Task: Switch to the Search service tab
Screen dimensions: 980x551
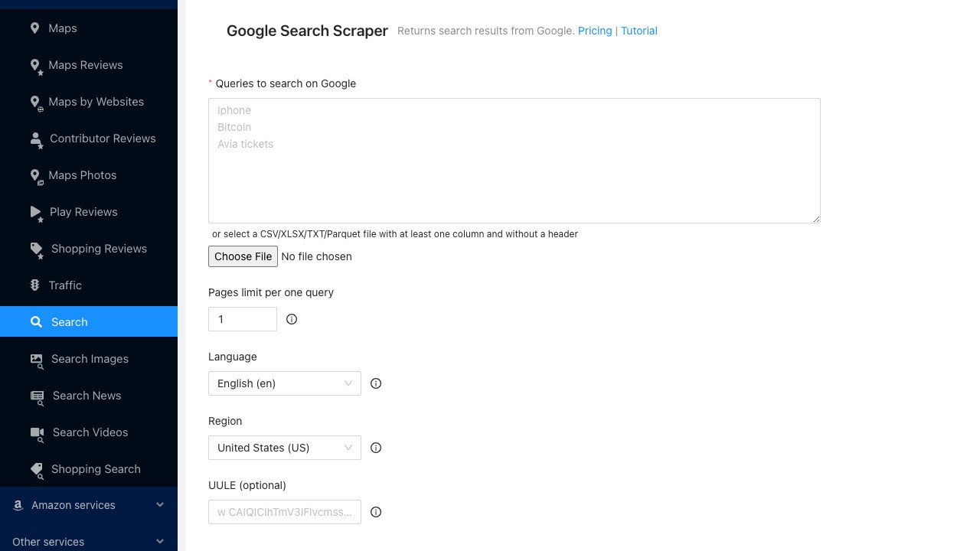Action: (x=68, y=321)
